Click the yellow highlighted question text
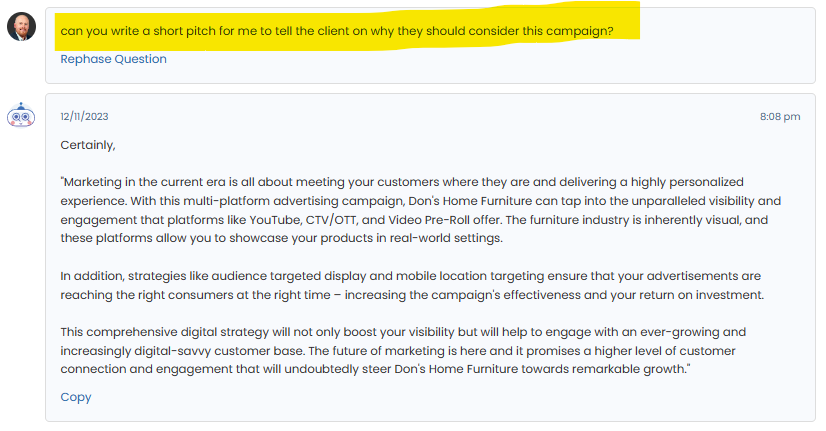826x431 pixels. click(337, 31)
